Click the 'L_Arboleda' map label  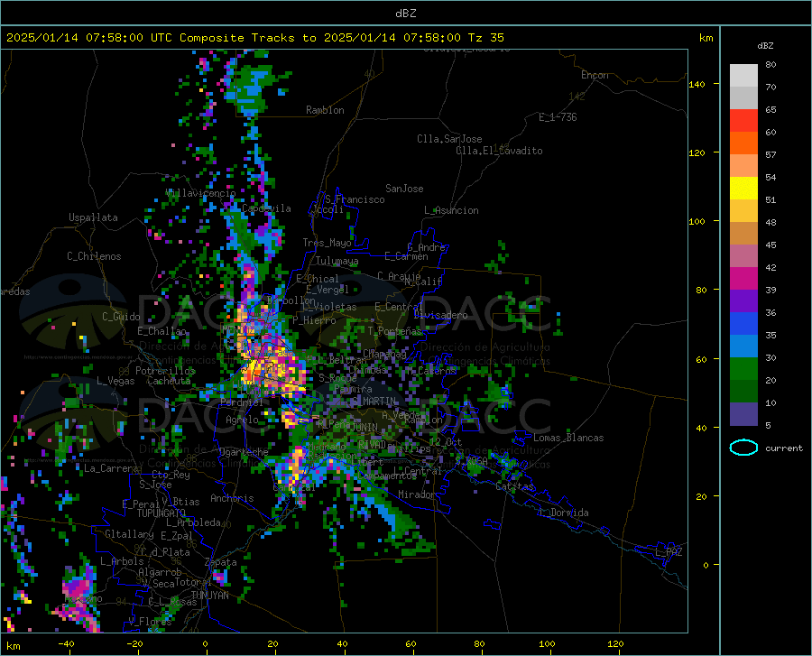pyautogui.click(x=193, y=523)
